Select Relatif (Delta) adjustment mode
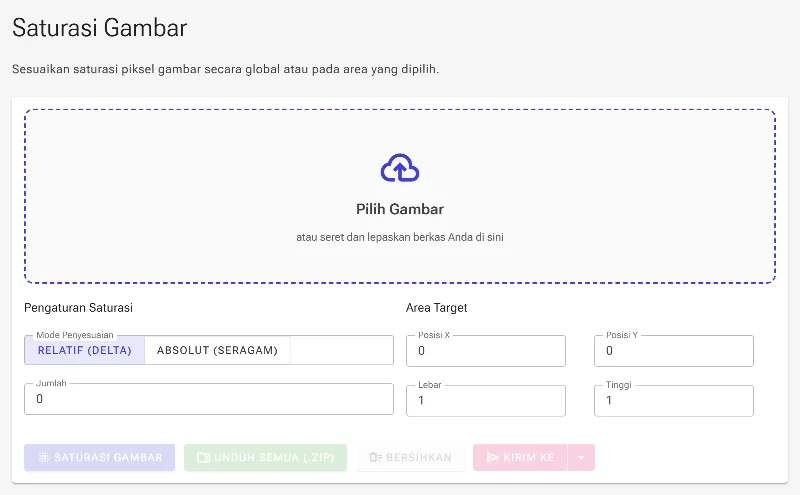Screen dimensions: 800x495 click(85, 351)
